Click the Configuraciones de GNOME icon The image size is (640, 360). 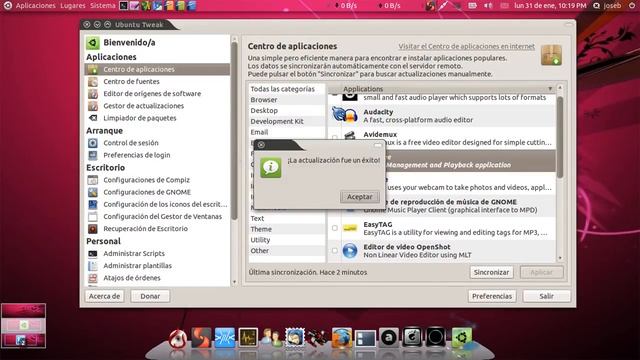93,192
